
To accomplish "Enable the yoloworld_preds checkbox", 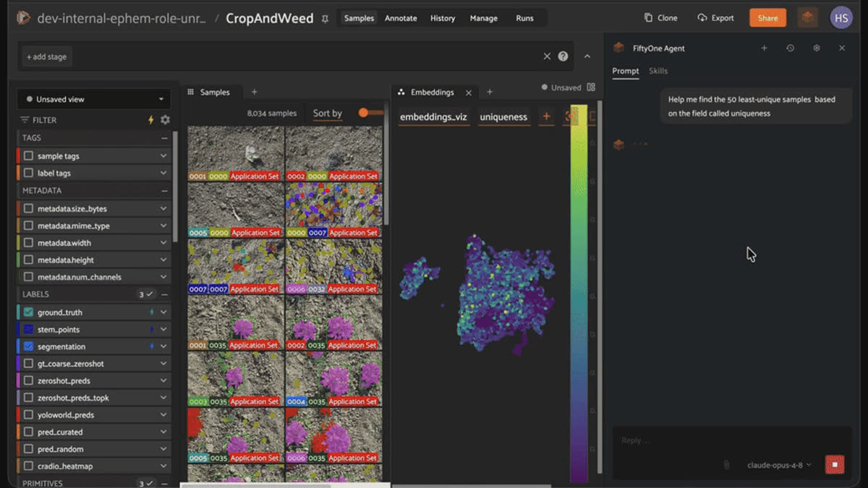I will click(28, 416).
